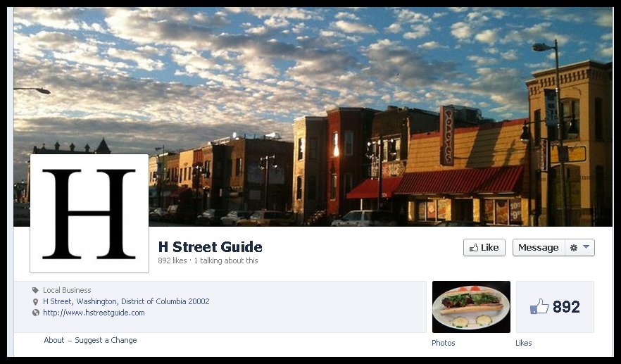
Task: Click the Local Business tag icon
Action: point(36,290)
